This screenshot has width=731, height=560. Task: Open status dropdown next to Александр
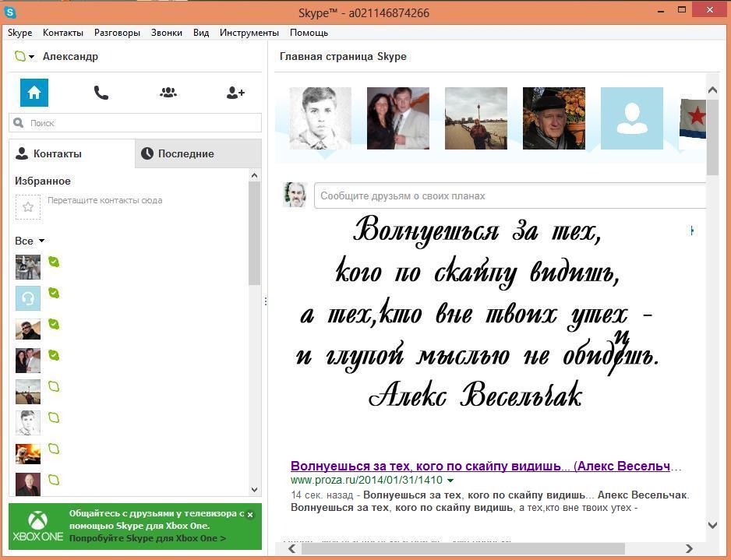click(x=31, y=57)
